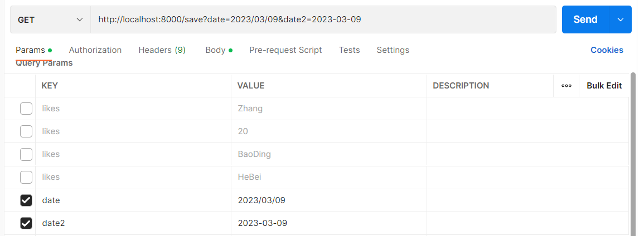
Task: Enable the likes BaoDing parameter checkbox
Action: (x=26, y=154)
